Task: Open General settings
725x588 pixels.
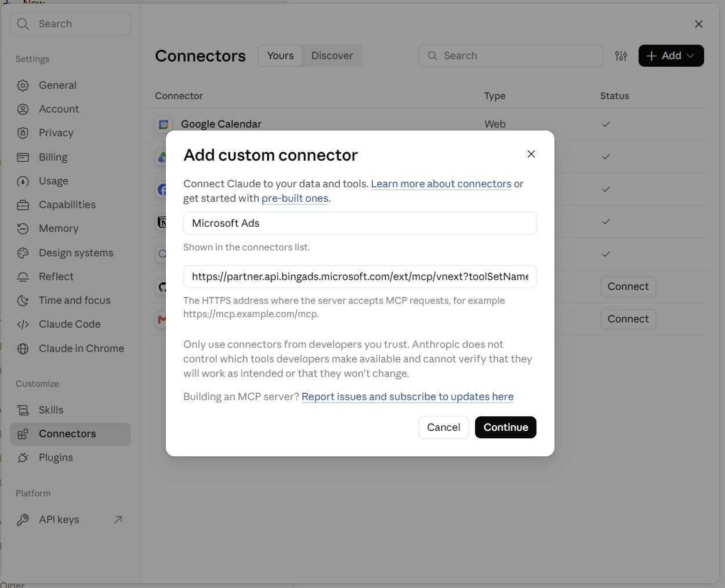Action: coord(70,85)
